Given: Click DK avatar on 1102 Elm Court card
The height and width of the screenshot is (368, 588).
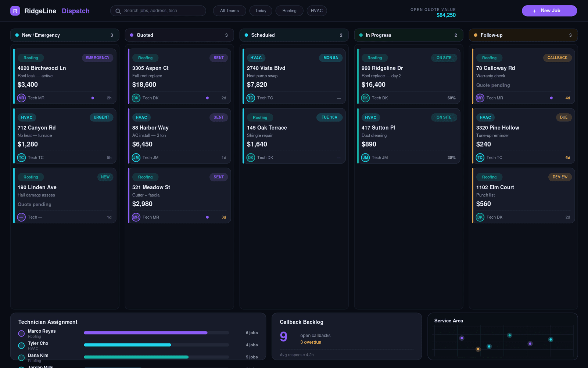Looking at the screenshot, I should tap(480, 217).
